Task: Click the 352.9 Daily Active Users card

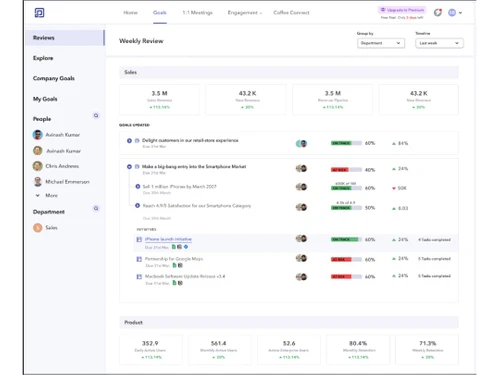Action: [151, 350]
